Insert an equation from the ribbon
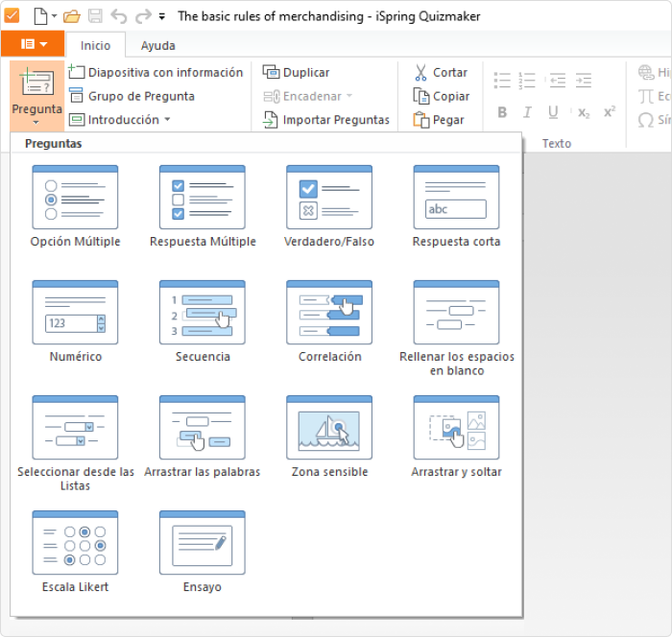Image resolution: width=672 pixels, height=637 pixels. (x=654, y=96)
